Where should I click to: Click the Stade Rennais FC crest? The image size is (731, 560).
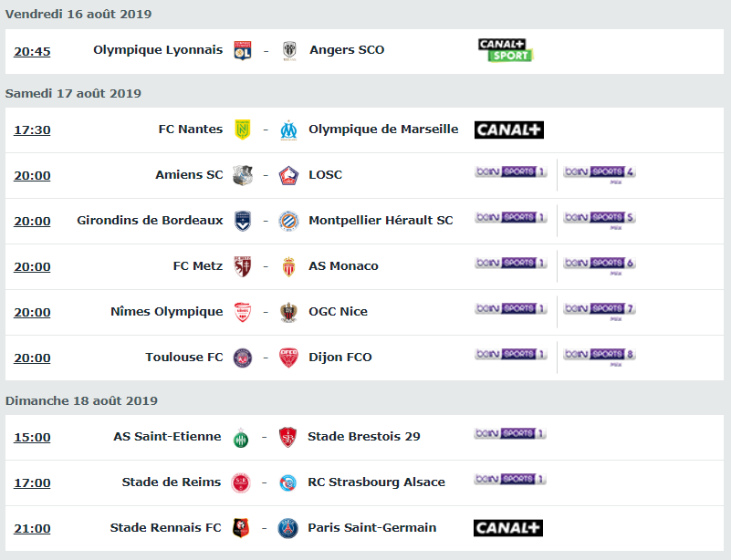(x=241, y=528)
